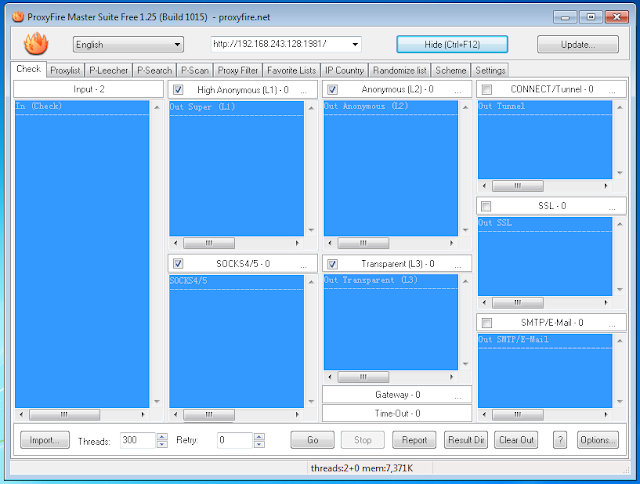Screen dimensions: 640x484
Task: Click the Out Super (L1) horizontal scrollbar thumb
Action: pos(209,243)
